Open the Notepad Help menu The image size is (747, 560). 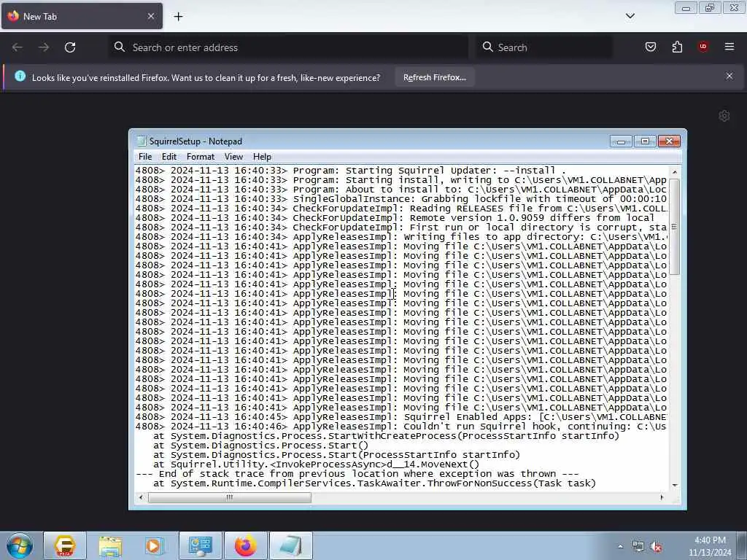coord(262,157)
